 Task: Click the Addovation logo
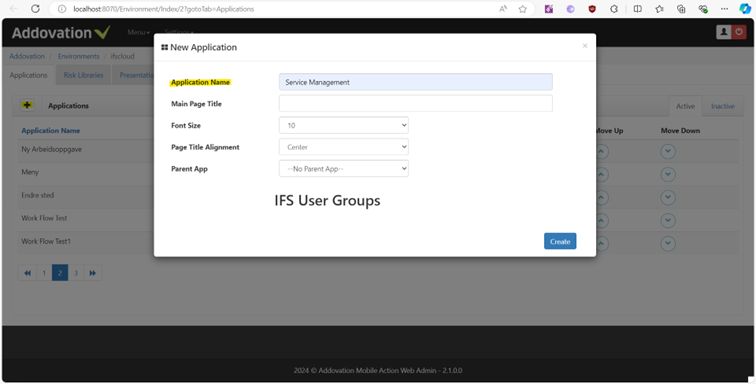click(61, 33)
